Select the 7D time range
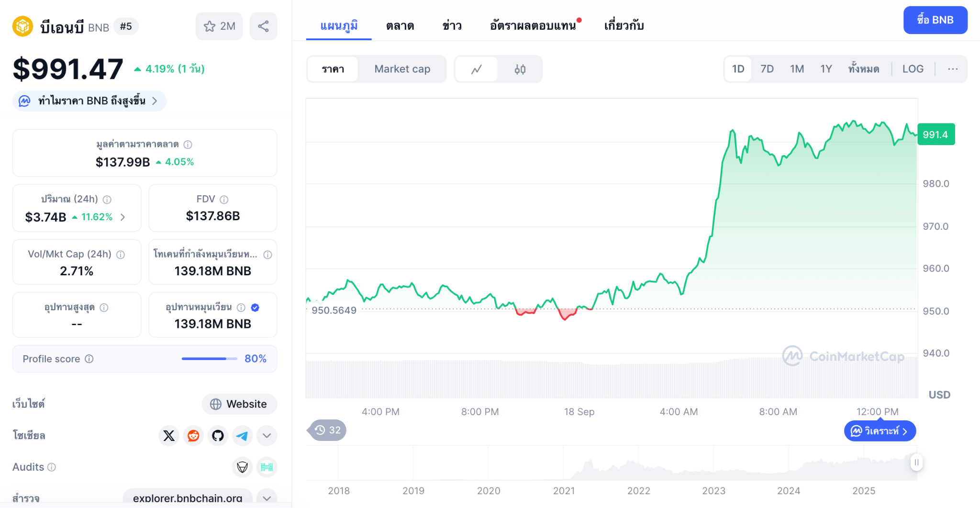 [x=767, y=69]
